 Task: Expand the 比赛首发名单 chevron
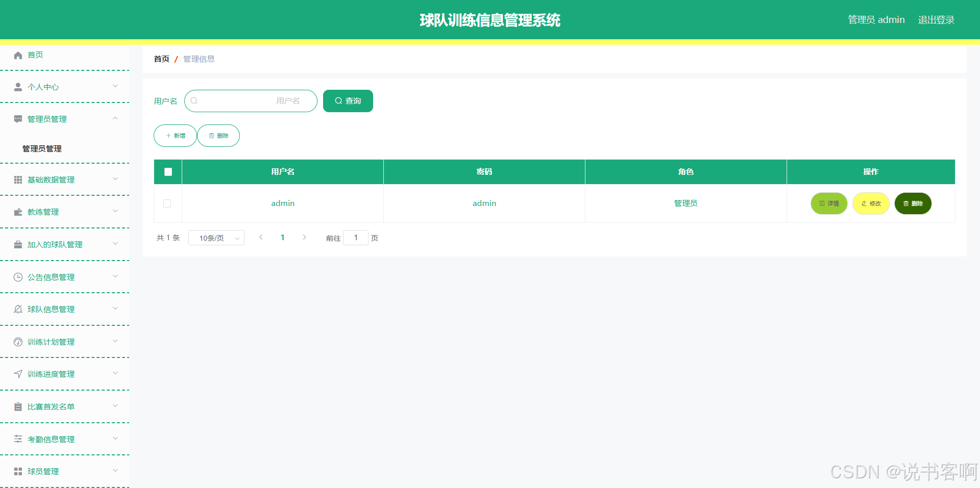pos(115,406)
